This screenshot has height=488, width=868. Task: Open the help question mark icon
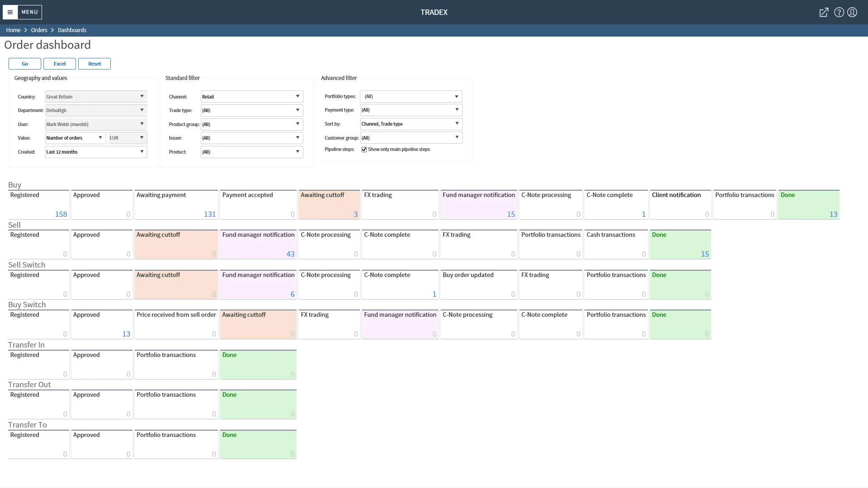[x=839, y=12]
